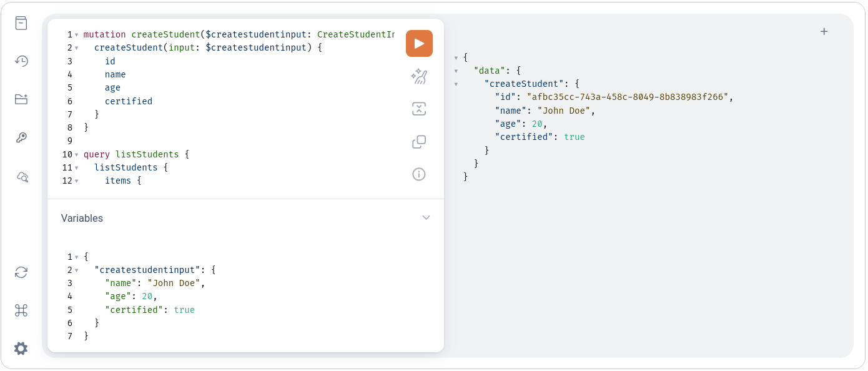The height and width of the screenshot is (371, 868).
Task: Prettify the query with magic broom icon
Action: (419, 77)
